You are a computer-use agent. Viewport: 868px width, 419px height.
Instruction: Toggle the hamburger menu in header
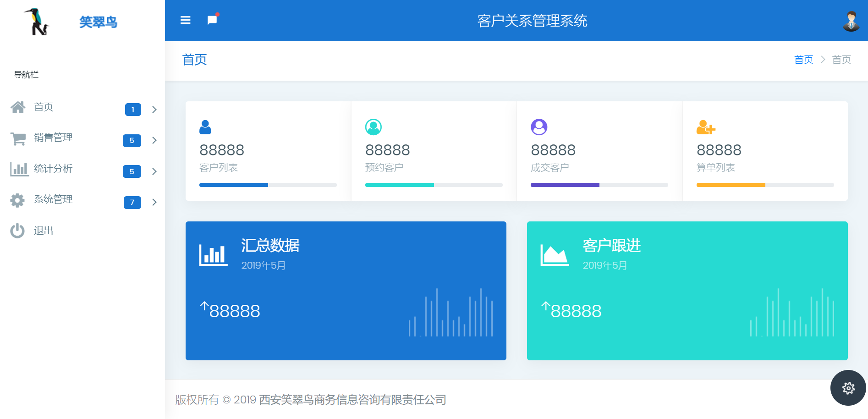pyautogui.click(x=185, y=20)
